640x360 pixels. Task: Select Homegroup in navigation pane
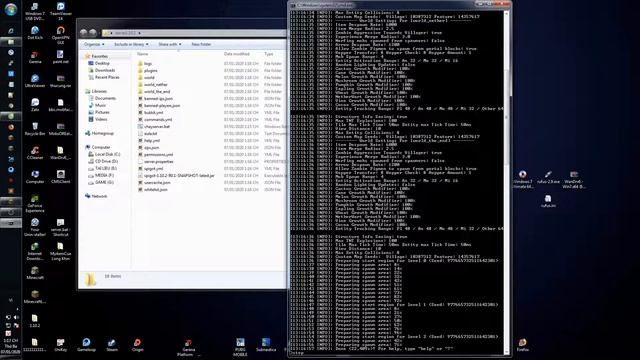tap(99, 133)
